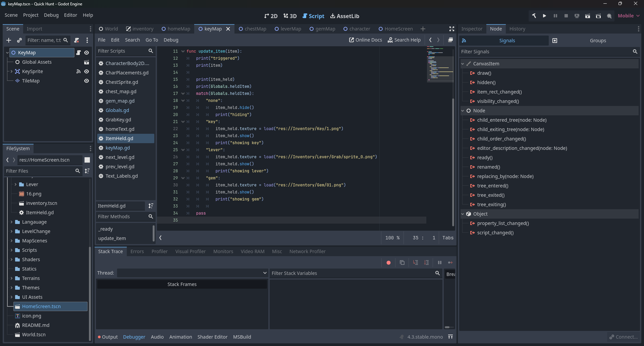644x346 pixels.
Task: Click the red debugger record button icon
Action: coord(388,263)
